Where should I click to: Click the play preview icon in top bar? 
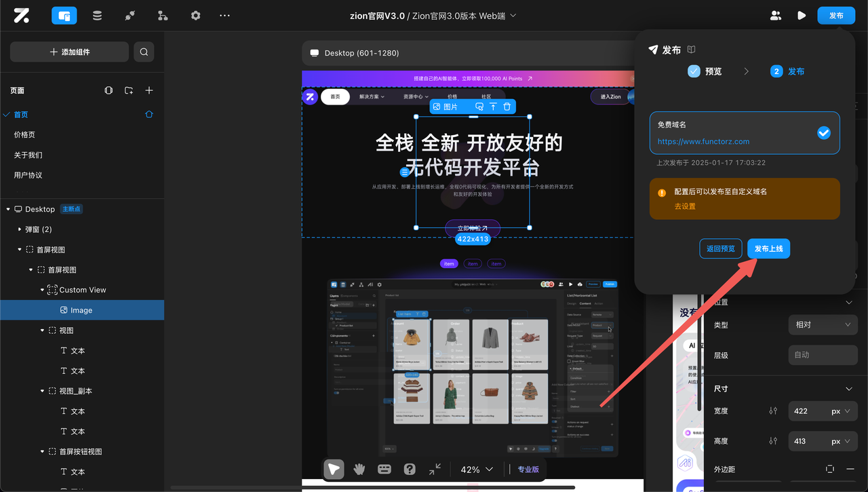[x=802, y=16]
